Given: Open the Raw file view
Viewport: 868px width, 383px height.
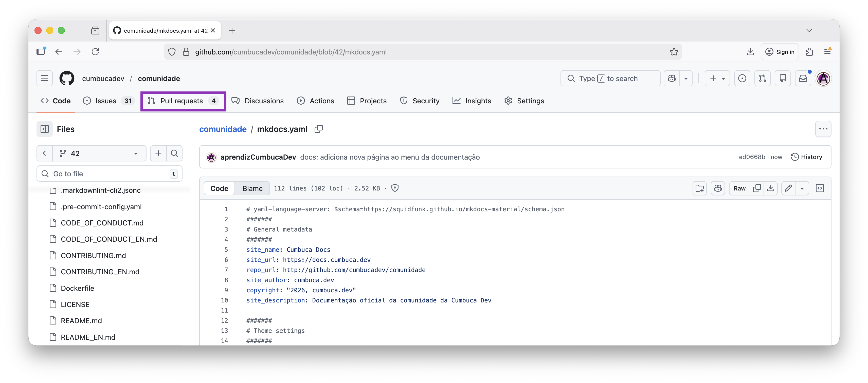Looking at the screenshot, I should pyautogui.click(x=739, y=188).
